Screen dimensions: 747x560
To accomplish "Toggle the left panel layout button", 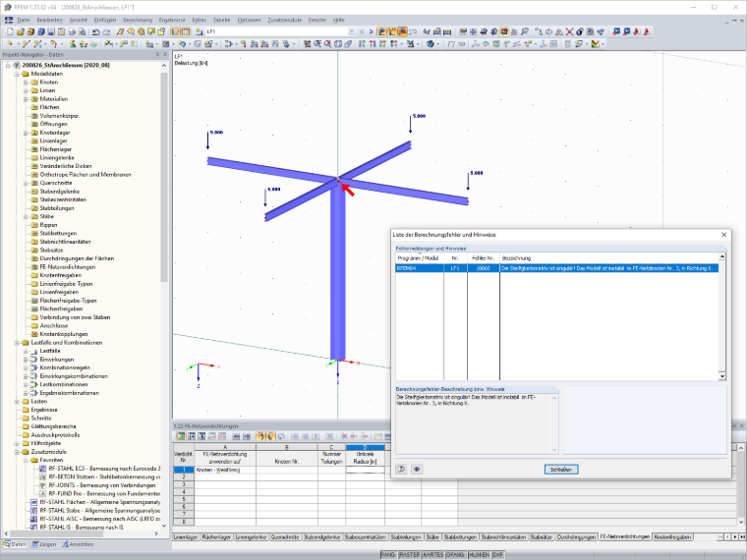I will point(175,31).
